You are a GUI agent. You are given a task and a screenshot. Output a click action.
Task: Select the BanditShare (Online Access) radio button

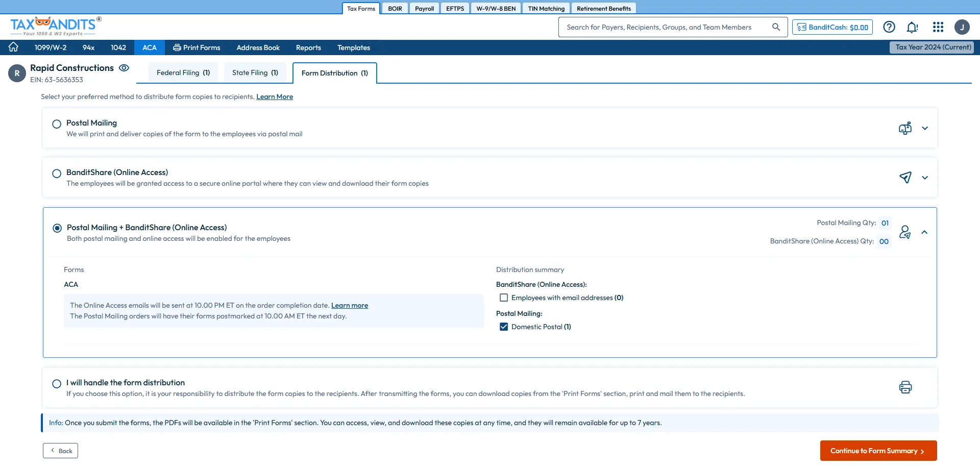pyautogui.click(x=57, y=174)
